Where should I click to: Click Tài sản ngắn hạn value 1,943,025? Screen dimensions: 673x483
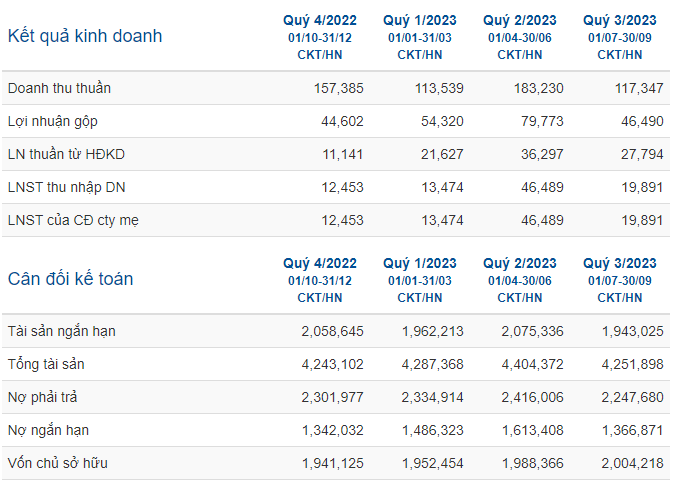pos(633,331)
